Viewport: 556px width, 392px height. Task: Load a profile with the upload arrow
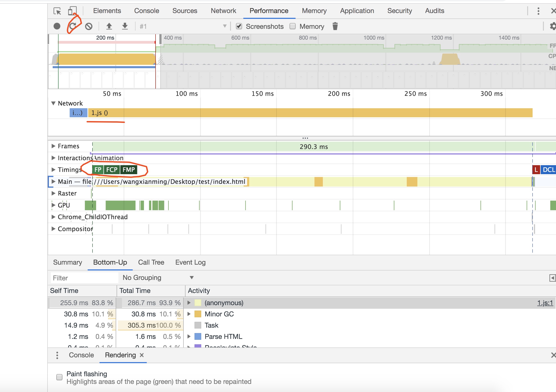[x=109, y=26]
